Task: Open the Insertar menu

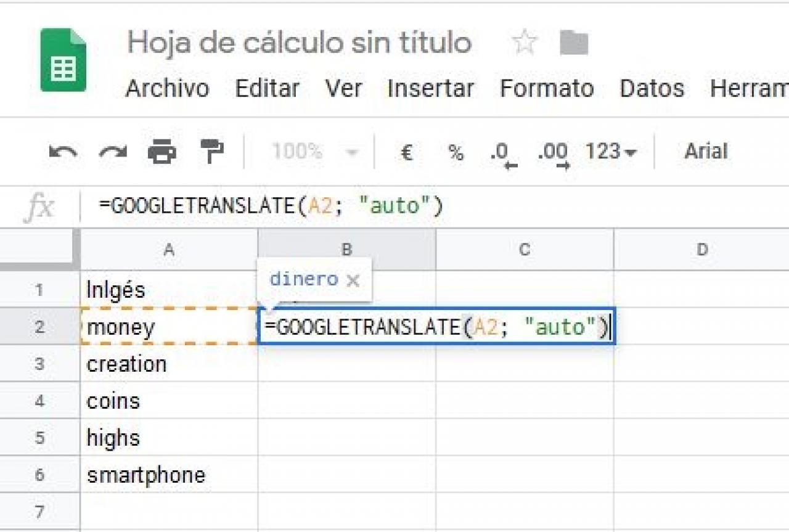Action: tap(430, 88)
